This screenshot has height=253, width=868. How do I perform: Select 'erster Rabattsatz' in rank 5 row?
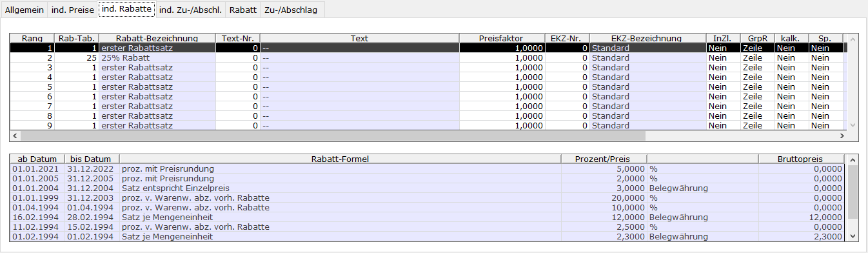[157, 86]
